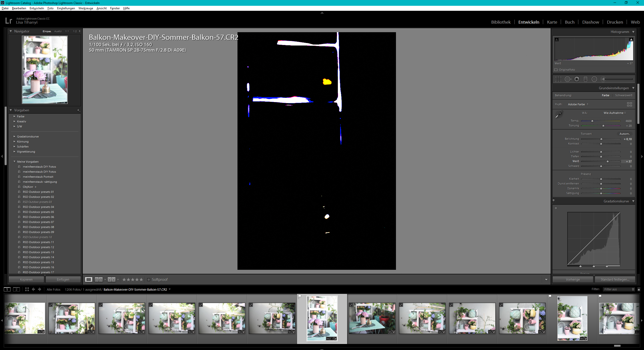Open the Adobe Farbe profile dropdown
This screenshot has height=350, width=644.
[x=578, y=104]
